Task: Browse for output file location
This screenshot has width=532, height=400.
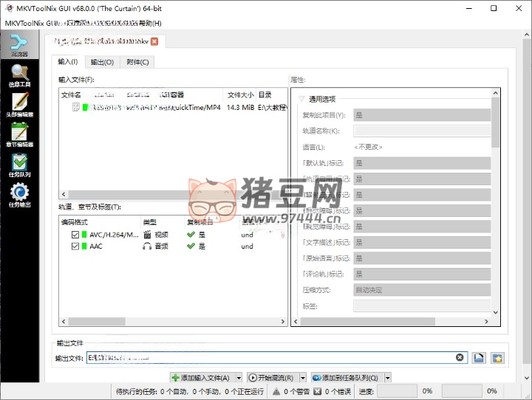Action: tap(479, 358)
